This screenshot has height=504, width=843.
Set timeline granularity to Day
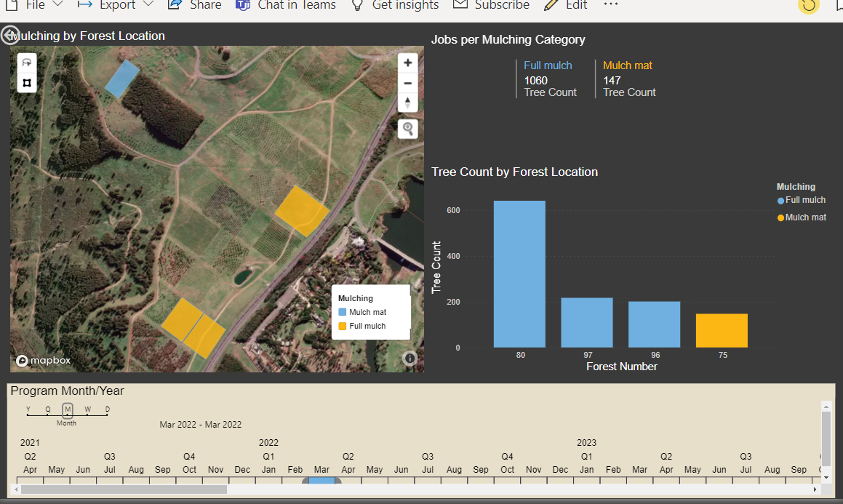tap(107, 410)
